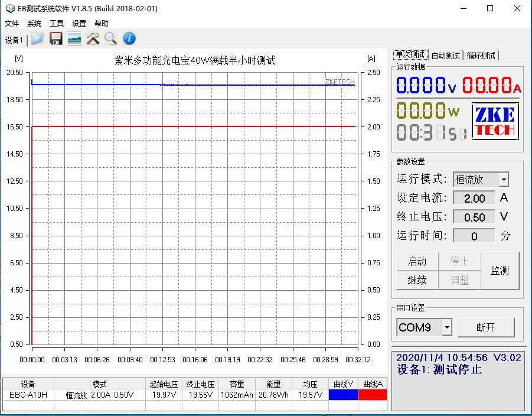This screenshot has height=416, width=532.
Task: Open the 设置 menu
Action: (x=79, y=24)
